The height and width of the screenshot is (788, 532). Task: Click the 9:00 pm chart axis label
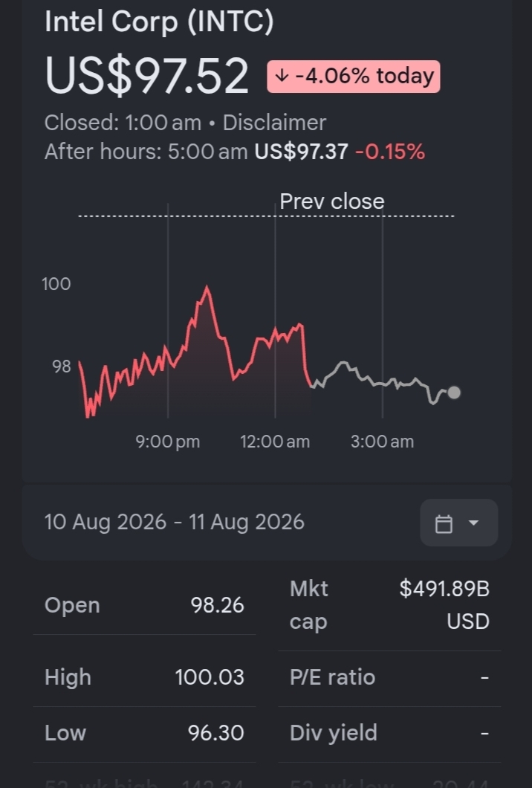coord(168,442)
